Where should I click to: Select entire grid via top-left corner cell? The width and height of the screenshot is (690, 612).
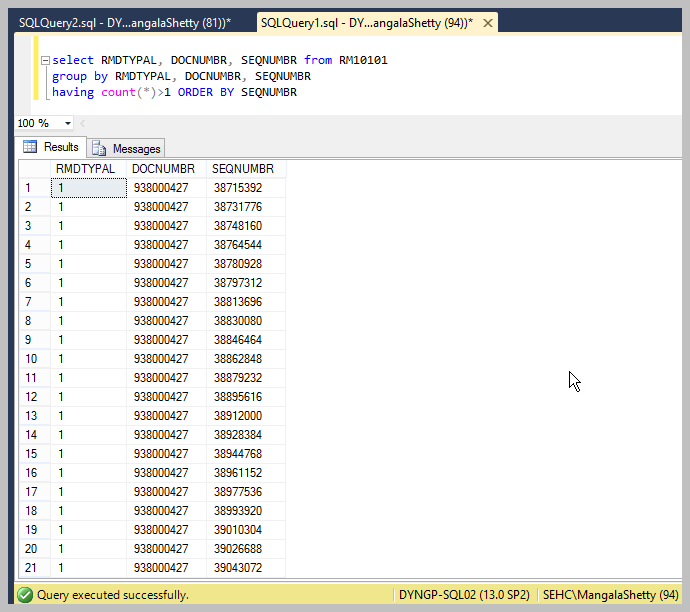click(34, 169)
